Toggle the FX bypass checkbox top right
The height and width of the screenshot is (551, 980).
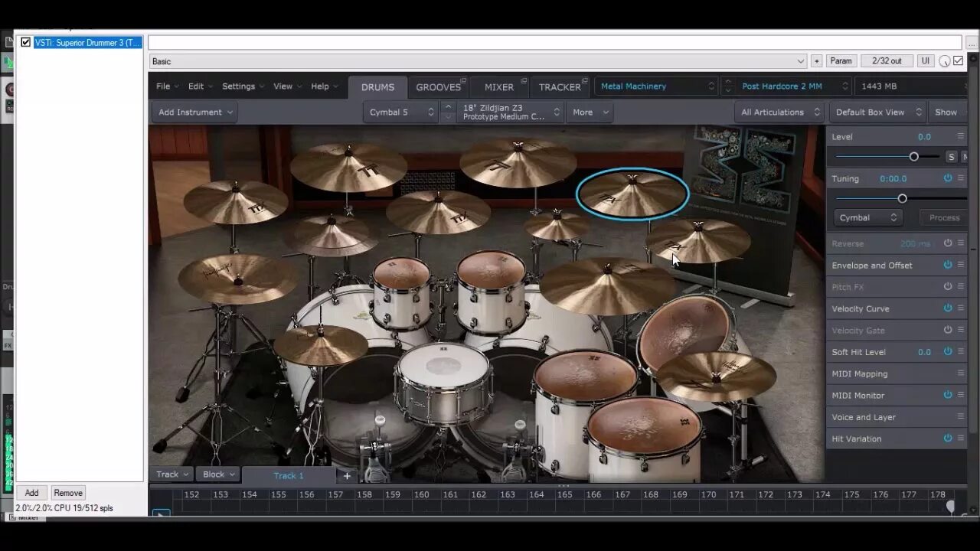coord(959,61)
